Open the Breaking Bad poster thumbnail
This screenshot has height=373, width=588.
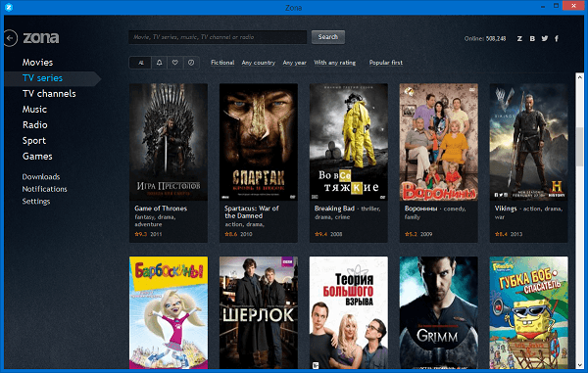(x=349, y=142)
